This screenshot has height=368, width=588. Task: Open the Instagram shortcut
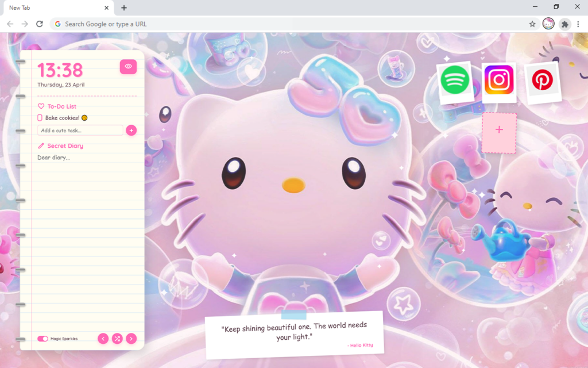click(498, 80)
